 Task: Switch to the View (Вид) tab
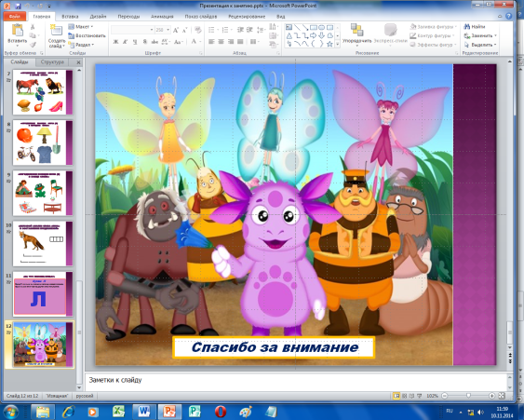point(281,17)
